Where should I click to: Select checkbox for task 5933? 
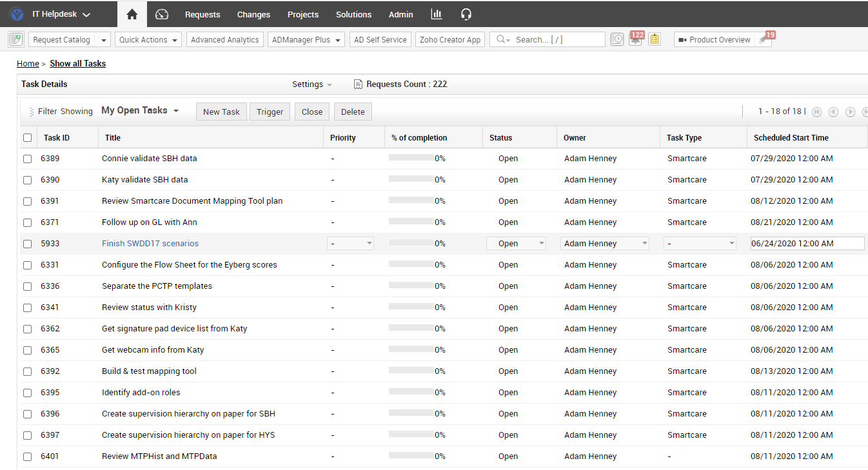pyautogui.click(x=27, y=244)
